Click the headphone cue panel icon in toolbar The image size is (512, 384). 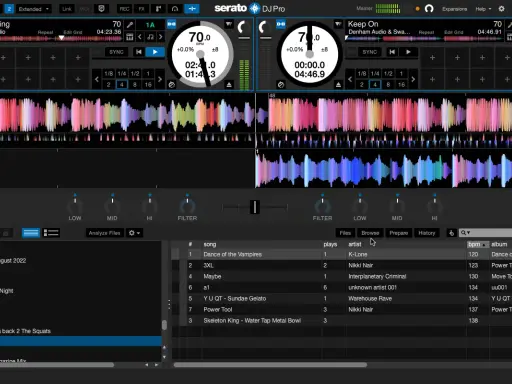tap(175, 9)
